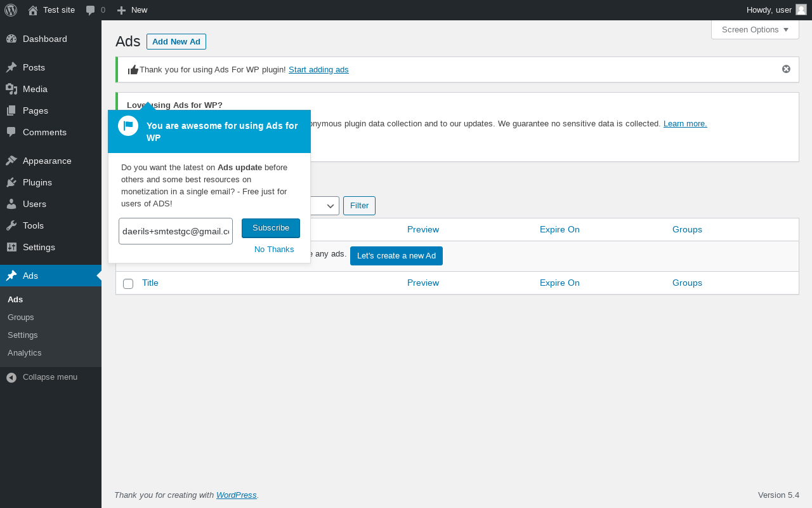Click the Plugins plug icon
The image size is (812, 508).
tap(11, 182)
